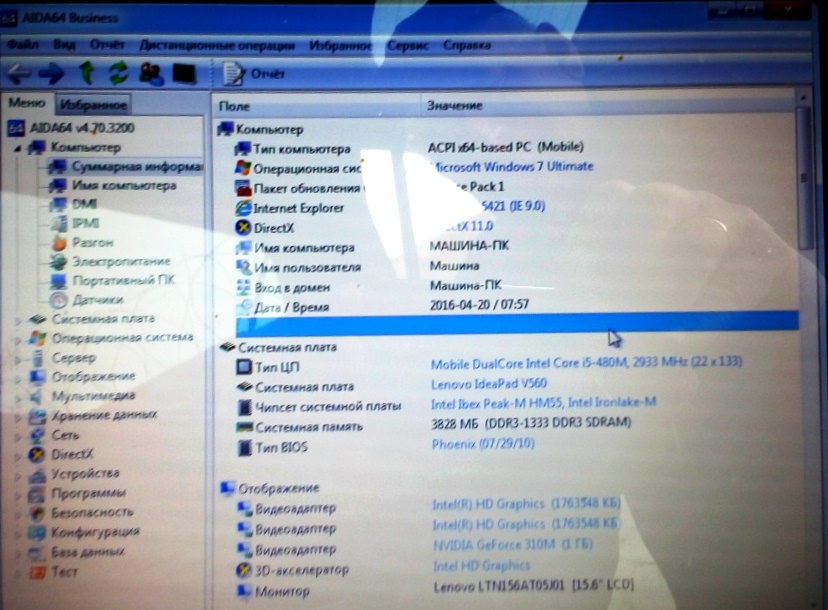Expand the Хранение данных tree node
The height and width of the screenshot is (610, 828).
pyautogui.click(x=17, y=417)
